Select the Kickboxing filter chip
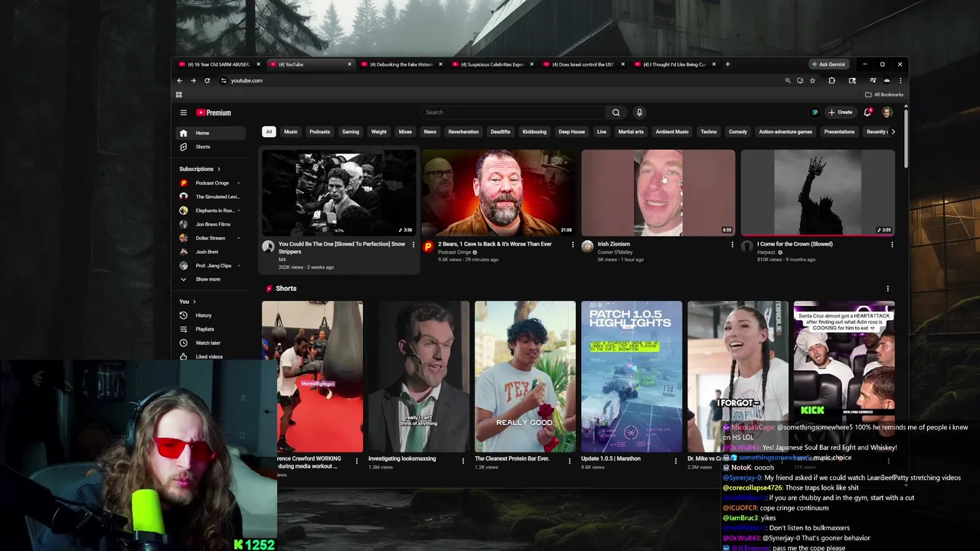The image size is (980, 551). coord(534,132)
